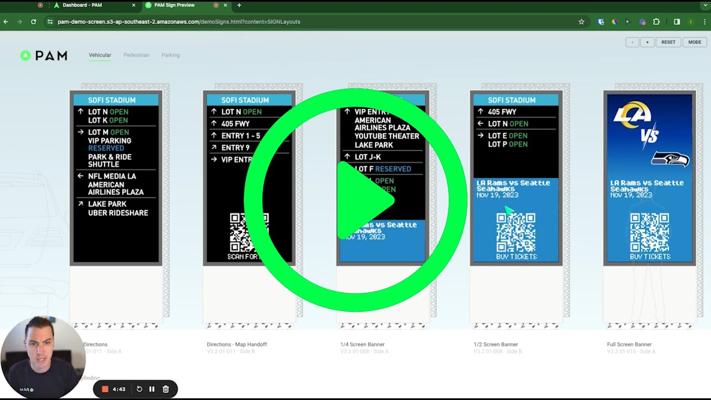Click the RESET button
Image resolution: width=711 pixels, height=400 pixels.
click(668, 42)
